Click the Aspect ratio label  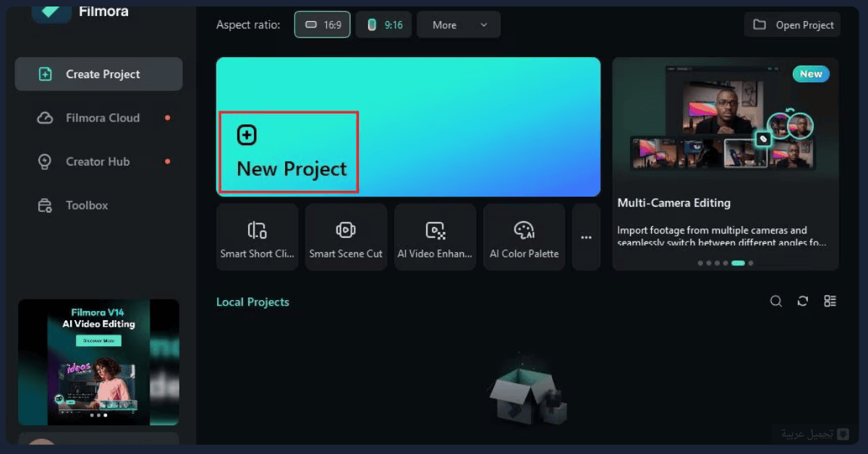248,25
